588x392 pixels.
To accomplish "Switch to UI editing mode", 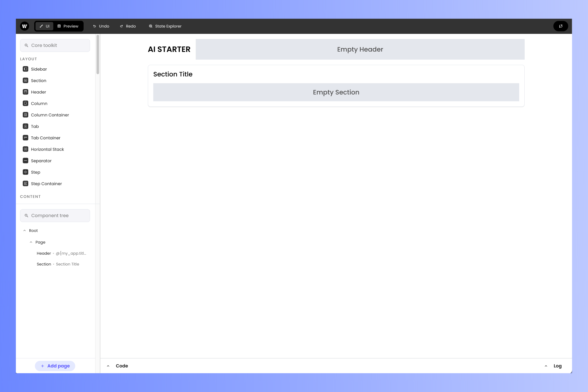I will tap(44, 26).
